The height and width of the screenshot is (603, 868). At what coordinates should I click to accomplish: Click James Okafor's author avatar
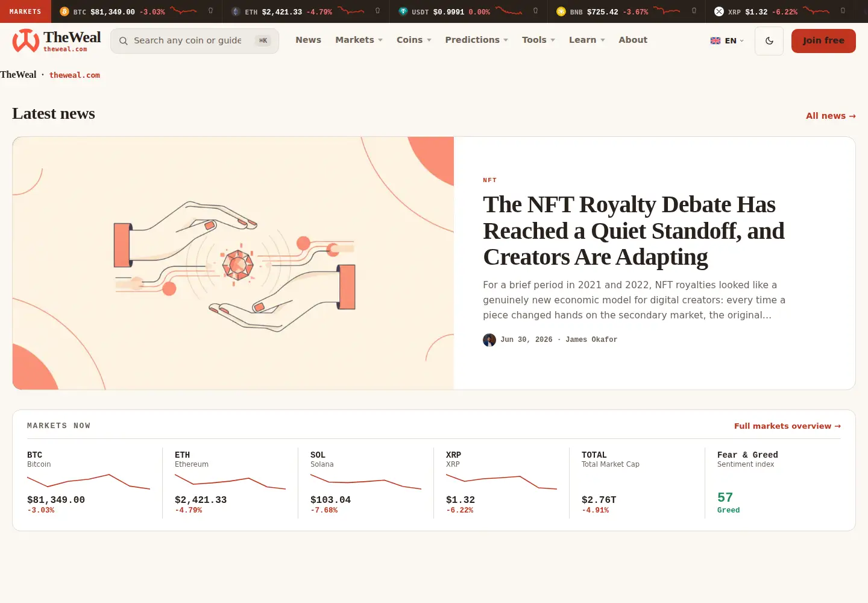[x=489, y=340]
